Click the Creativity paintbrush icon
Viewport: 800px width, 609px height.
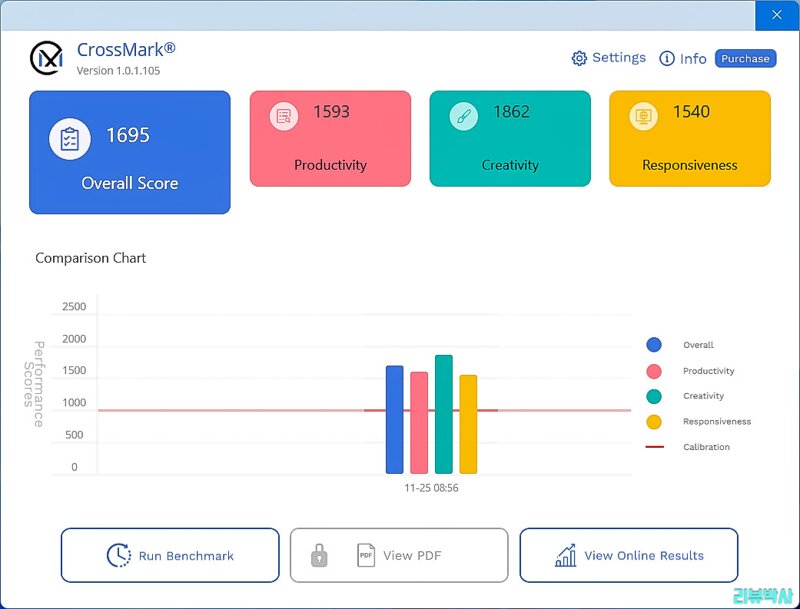pyautogui.click(x=464, y=116)
